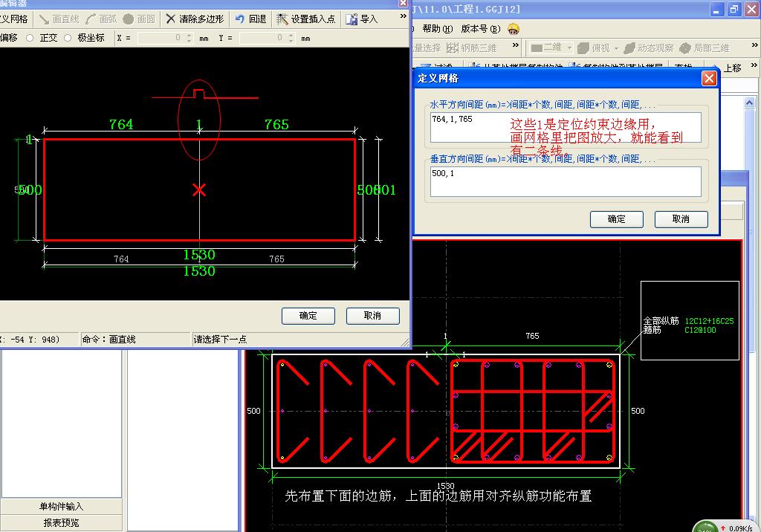The height and width of the screenshot is (532, 761).
Task: Click the 请选择下一点 status prompt
Action: pos(220,340)
